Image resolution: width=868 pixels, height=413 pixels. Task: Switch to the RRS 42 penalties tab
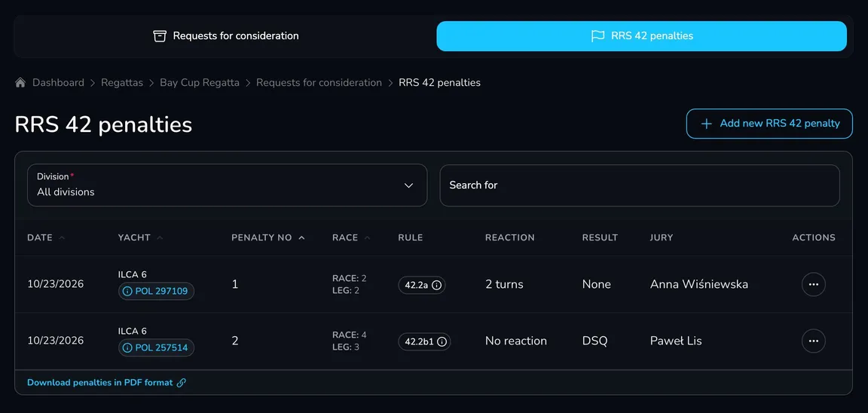coord(642,36)
